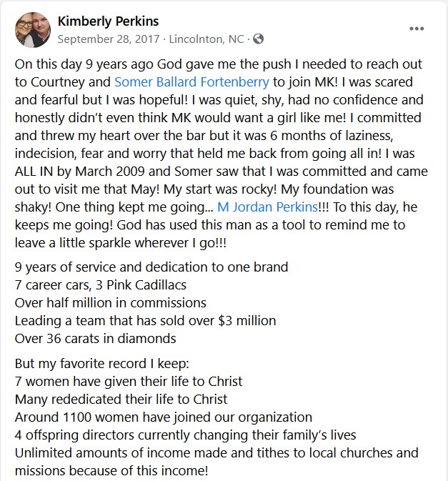Open Kimberly Perkins' profile picture
Screen dimensions: 448x481
[33, 30]
